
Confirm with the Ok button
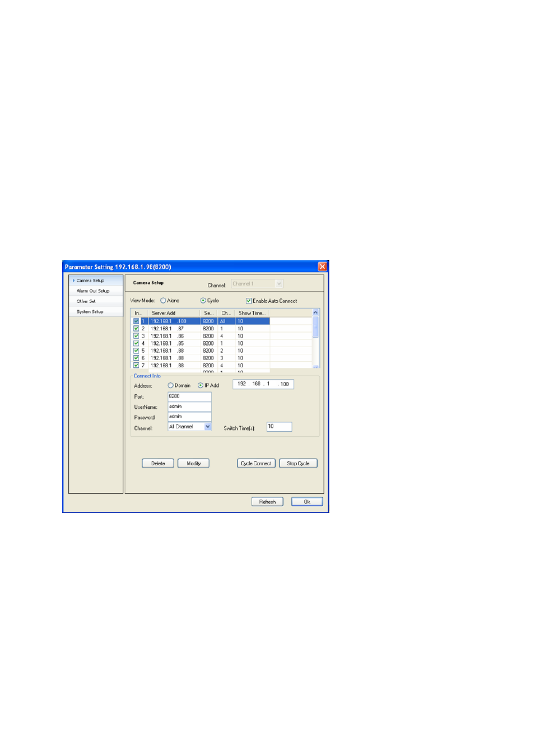[x=307, y=502]
